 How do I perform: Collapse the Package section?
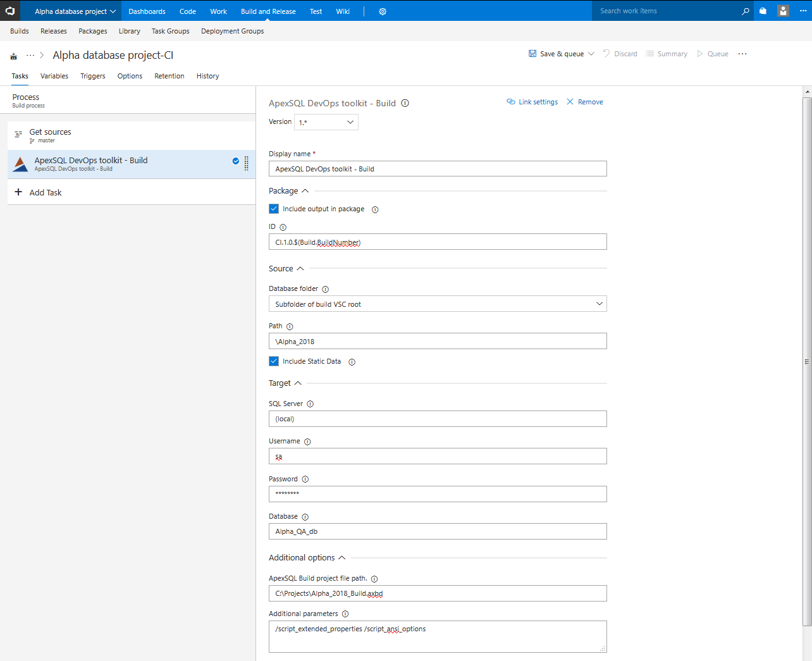[x=305, y=191]
